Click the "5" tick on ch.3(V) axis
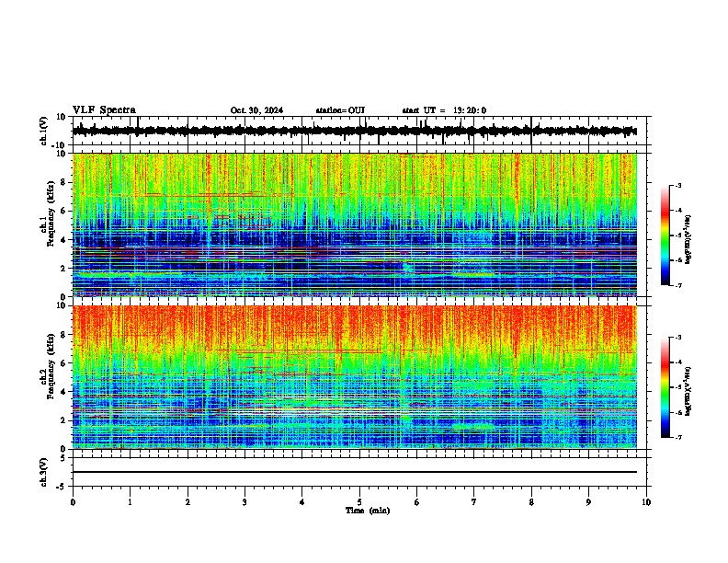This screenshot has width=728, height=563. [x=64, y=457]
